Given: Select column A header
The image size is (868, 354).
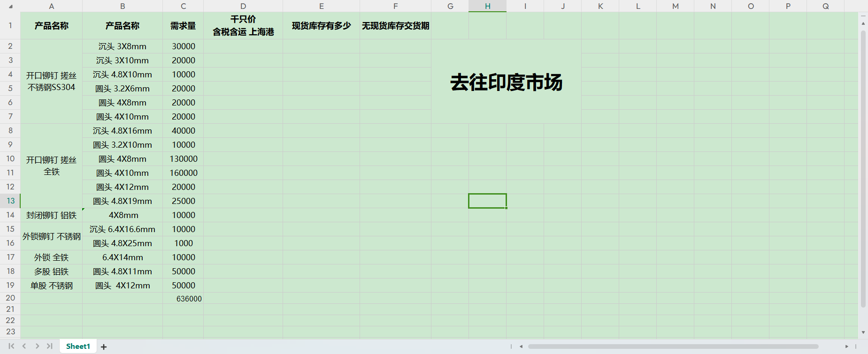Looking at the screenshot, I should (x=52, y=6).
